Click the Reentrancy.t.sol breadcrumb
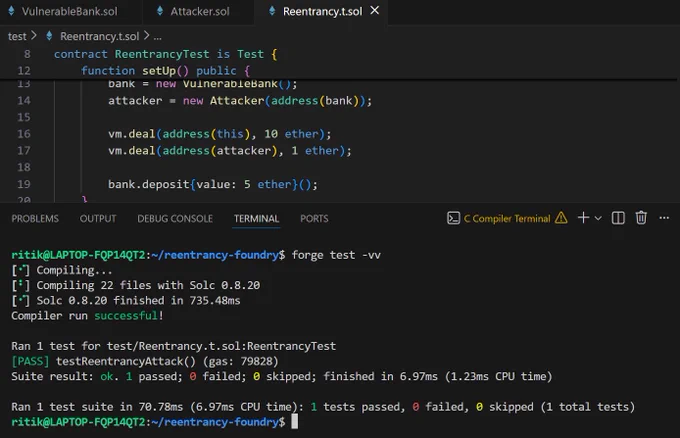 pos(99,36)
